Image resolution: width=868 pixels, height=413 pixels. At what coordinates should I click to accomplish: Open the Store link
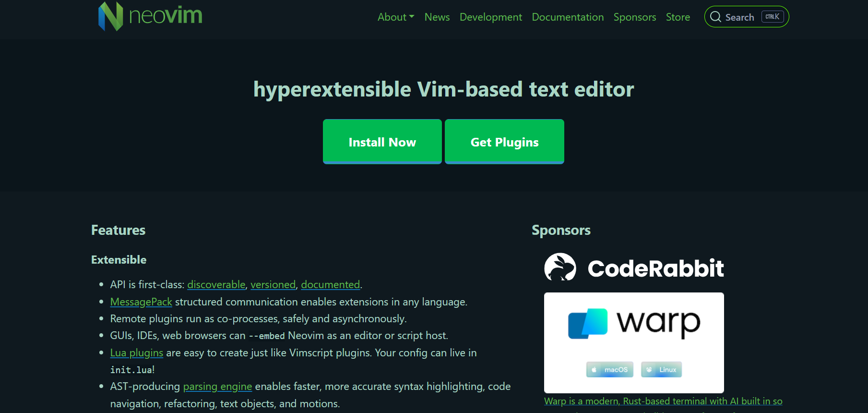pos(678,17)
